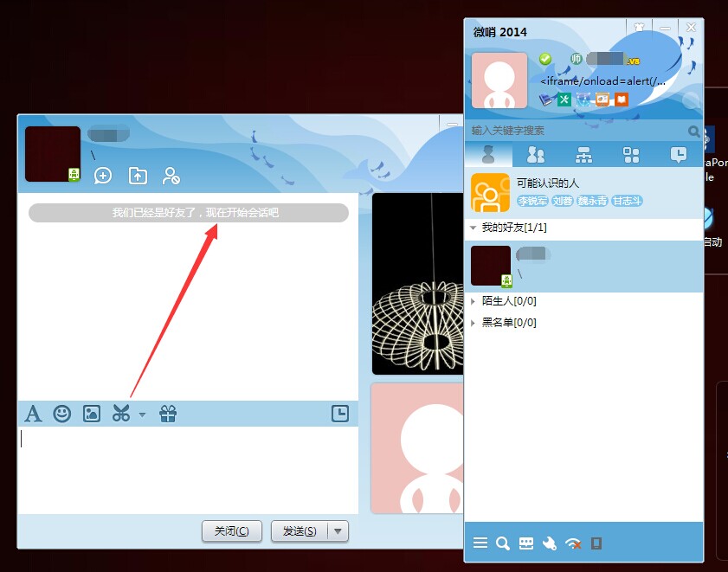The image size is (728, 572).
Task: Send a gift using the gift icon
Action: tap(168, 414)
